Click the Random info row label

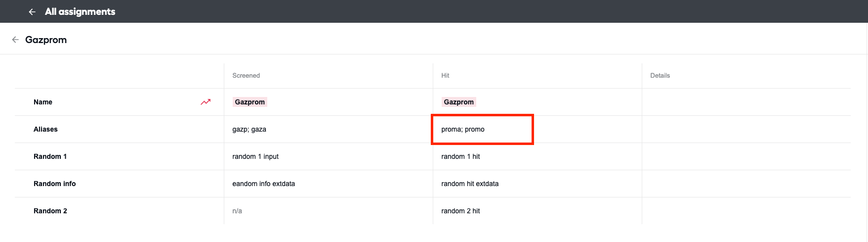(x=55, y=184)
